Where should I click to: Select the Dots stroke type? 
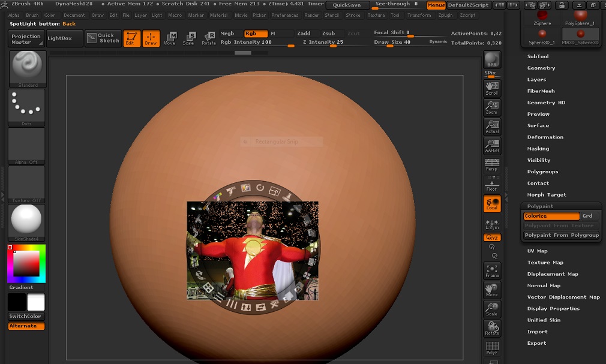(26, 106)
